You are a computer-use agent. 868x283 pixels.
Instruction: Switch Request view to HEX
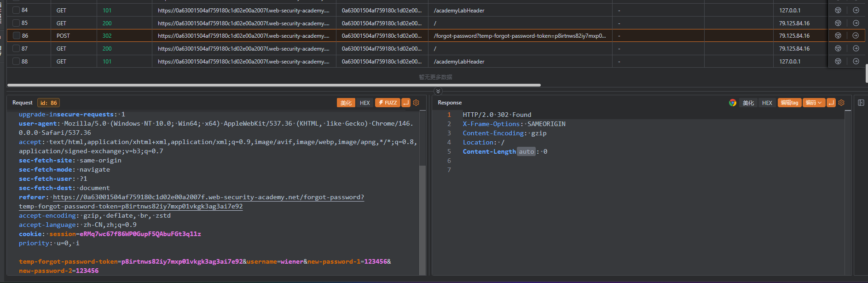pyautogui.click(x=365, y=103)
